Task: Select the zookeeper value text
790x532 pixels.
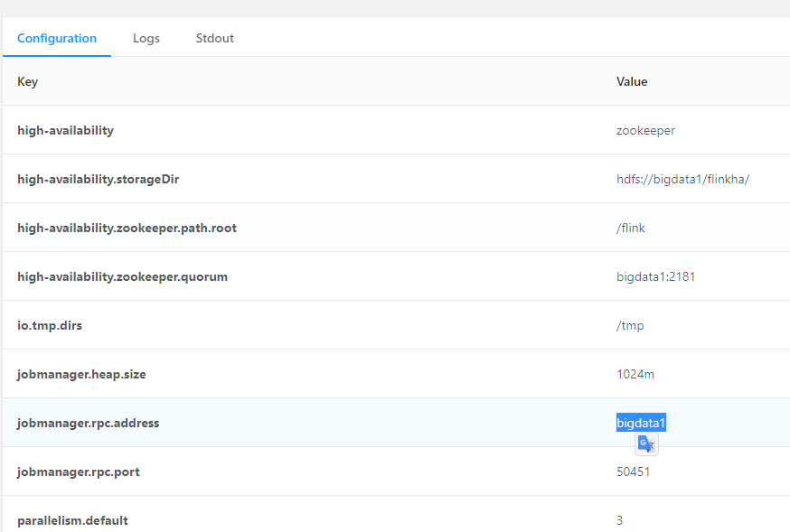Action: click(x=645, y=130)
